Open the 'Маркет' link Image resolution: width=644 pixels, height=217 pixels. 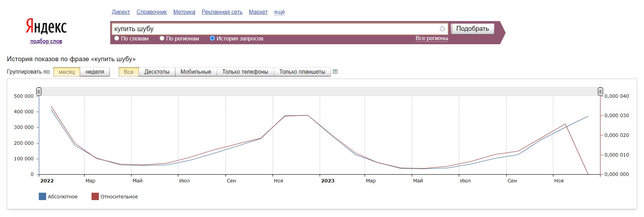click(258, 12)
